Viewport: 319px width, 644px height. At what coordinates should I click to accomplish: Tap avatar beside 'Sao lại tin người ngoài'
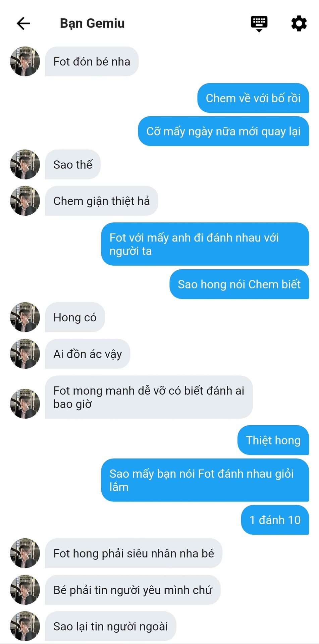click(x=25, y=626)
